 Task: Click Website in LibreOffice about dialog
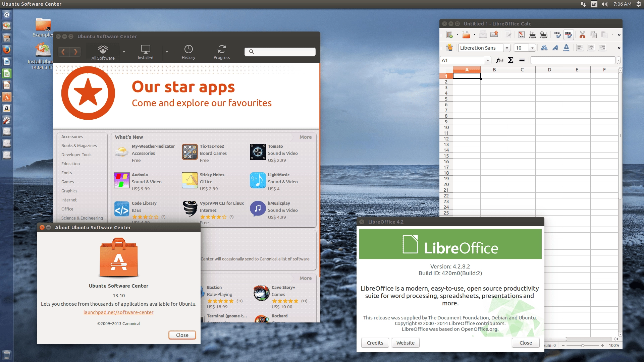tap(406, 343)
